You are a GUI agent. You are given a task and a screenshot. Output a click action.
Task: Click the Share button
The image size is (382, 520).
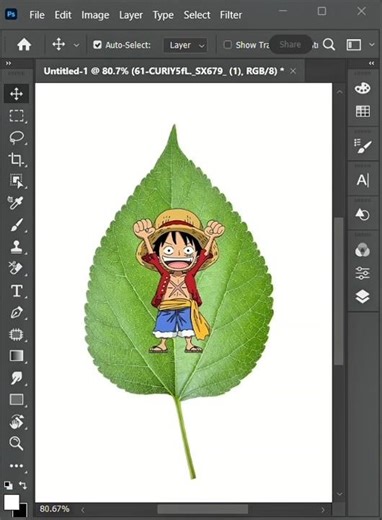(290, 44)
